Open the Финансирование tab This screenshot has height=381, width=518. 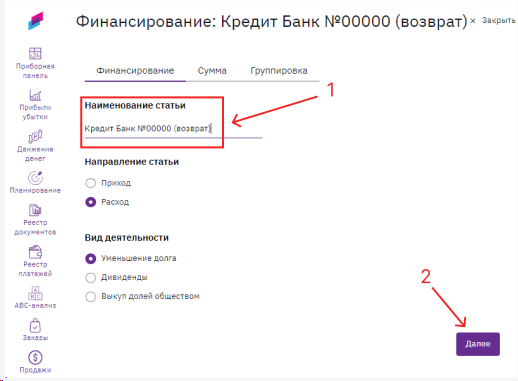[135, 71]
